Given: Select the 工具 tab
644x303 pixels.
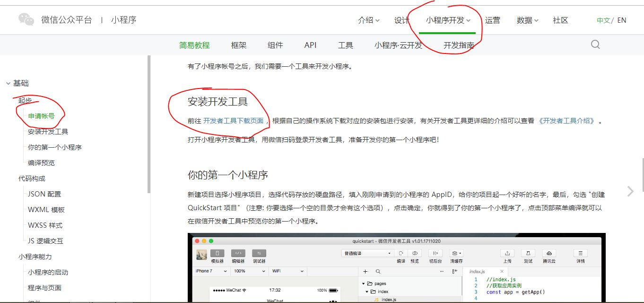Looking at the screenshot, I should point(346,45).
